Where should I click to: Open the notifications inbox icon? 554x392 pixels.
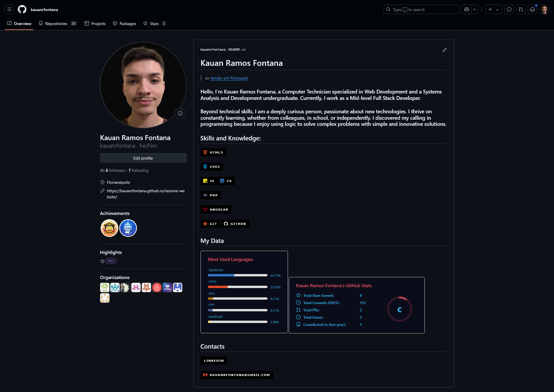pyautogui.click(x=532, y=9)
